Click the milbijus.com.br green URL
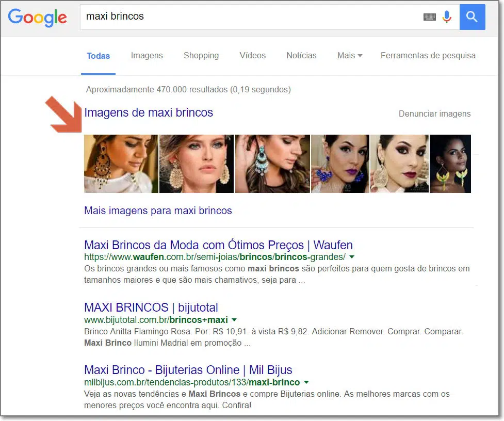The image size is (504, 421). pos(192,382)
